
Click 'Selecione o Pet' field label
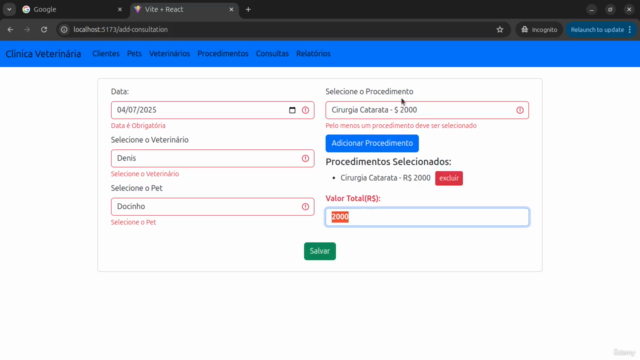(x=136, y=188)
